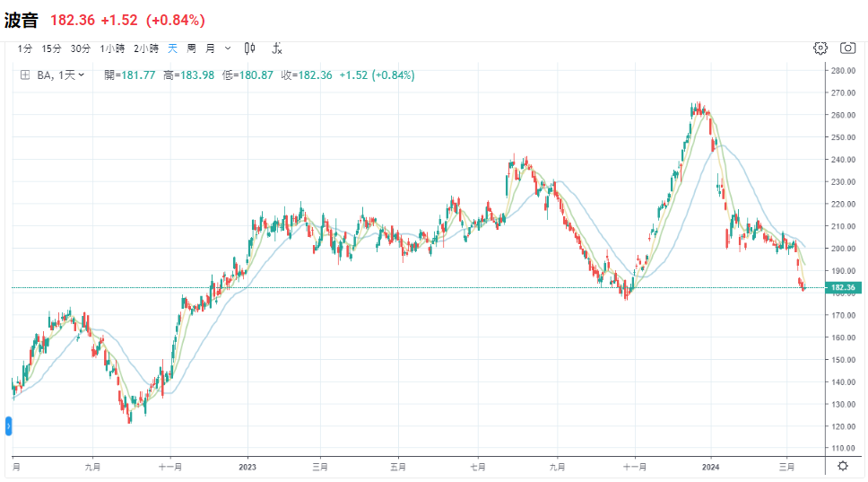This screenshot has height=482, width=868.
Task: Click the 2023 time axis label
Action: [x=247, y=467]
